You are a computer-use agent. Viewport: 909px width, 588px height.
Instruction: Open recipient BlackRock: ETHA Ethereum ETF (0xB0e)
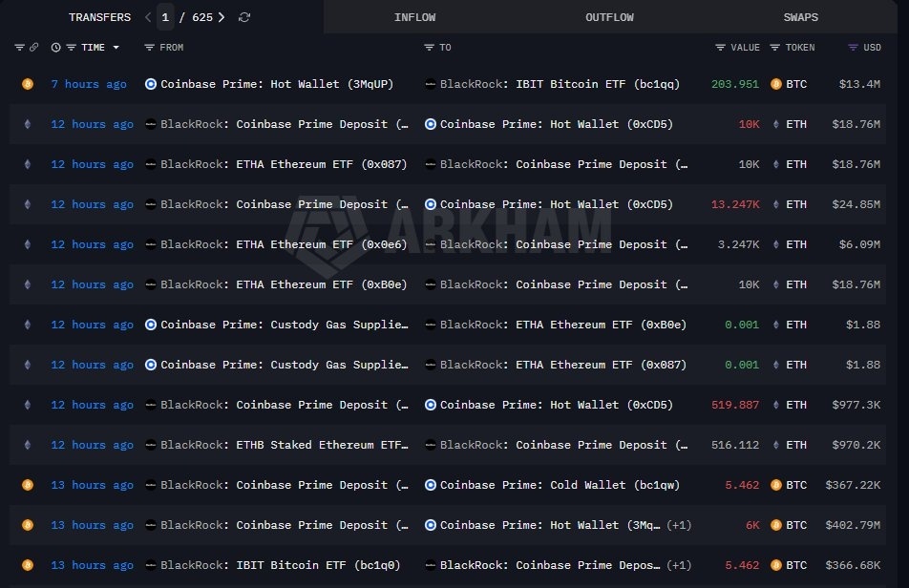tap(563, 325)
